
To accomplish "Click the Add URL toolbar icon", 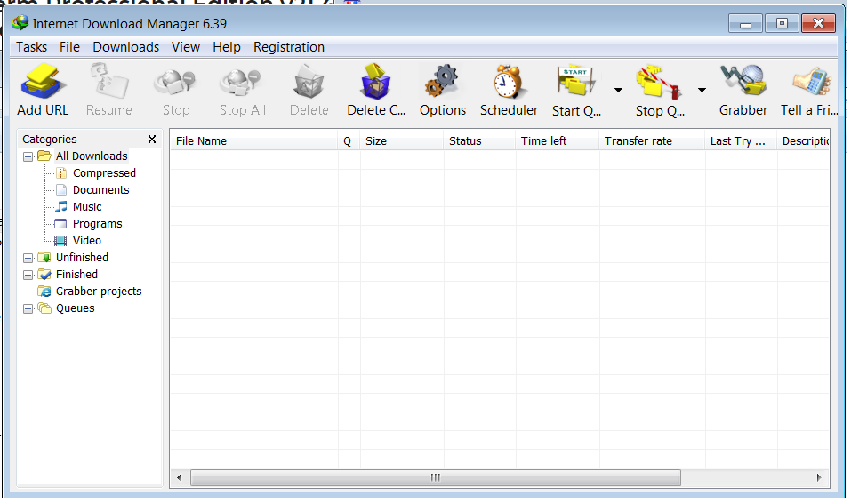I will tap(42, 84).
